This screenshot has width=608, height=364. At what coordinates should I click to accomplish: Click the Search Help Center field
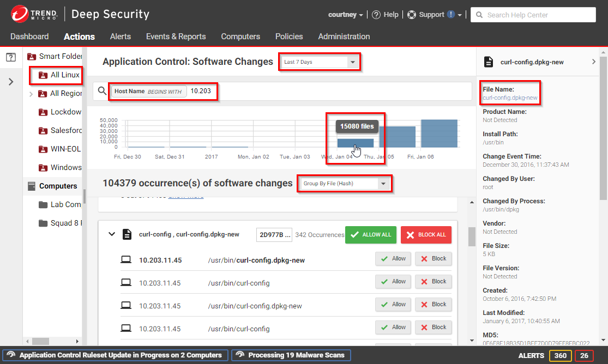[533, 15]
